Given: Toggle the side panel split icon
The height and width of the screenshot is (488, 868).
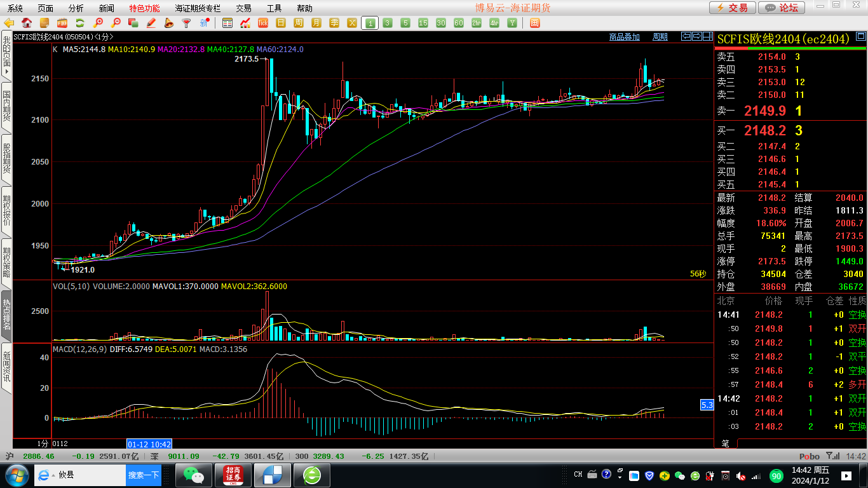Looking at the screenshot, I should tap(707, 36).
